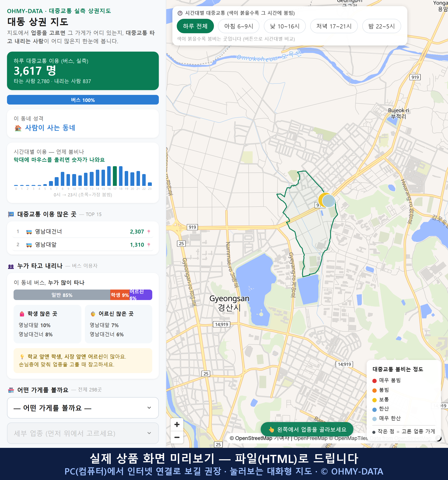Click the 보통 yellow legend dot
Image resolution: width=448 pixels, height=480 pixels.
point(374,400)
